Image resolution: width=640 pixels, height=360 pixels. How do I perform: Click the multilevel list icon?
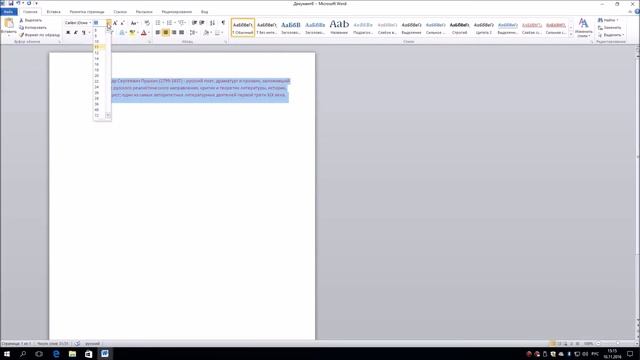[x=181, y=23]
